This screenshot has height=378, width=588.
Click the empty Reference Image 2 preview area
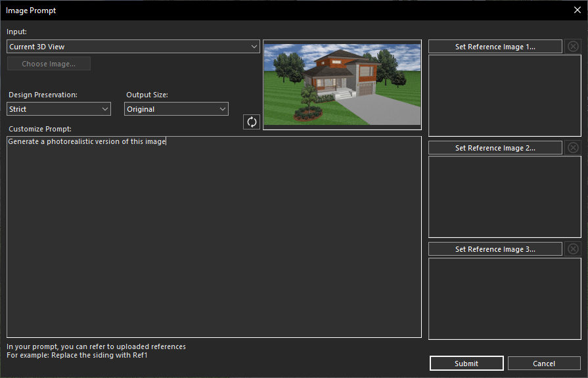coord(505,197)
